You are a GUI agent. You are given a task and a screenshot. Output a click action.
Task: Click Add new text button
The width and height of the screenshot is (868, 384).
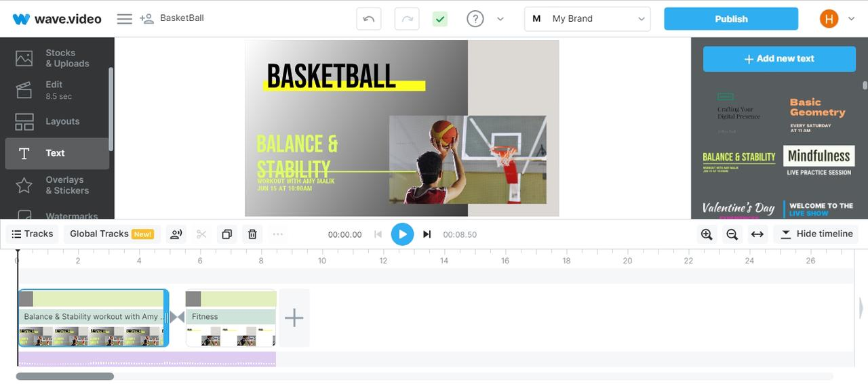(x=779, y=59)
